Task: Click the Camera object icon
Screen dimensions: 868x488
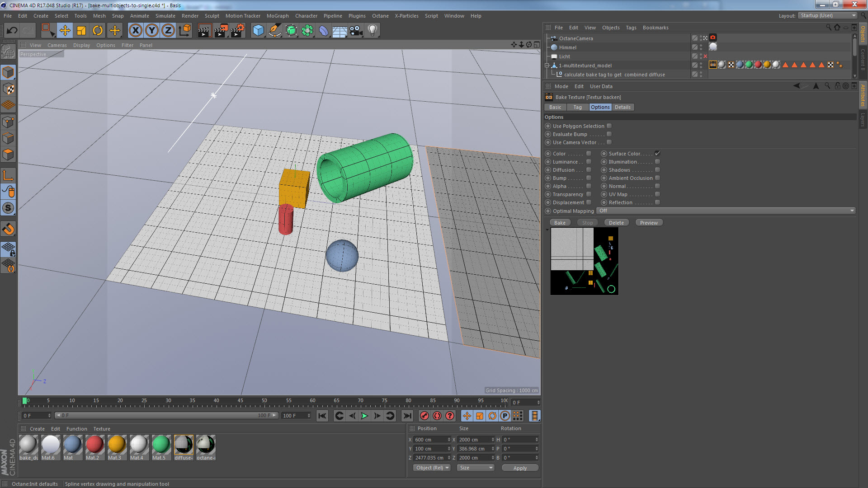Action: tap(356, 31)
